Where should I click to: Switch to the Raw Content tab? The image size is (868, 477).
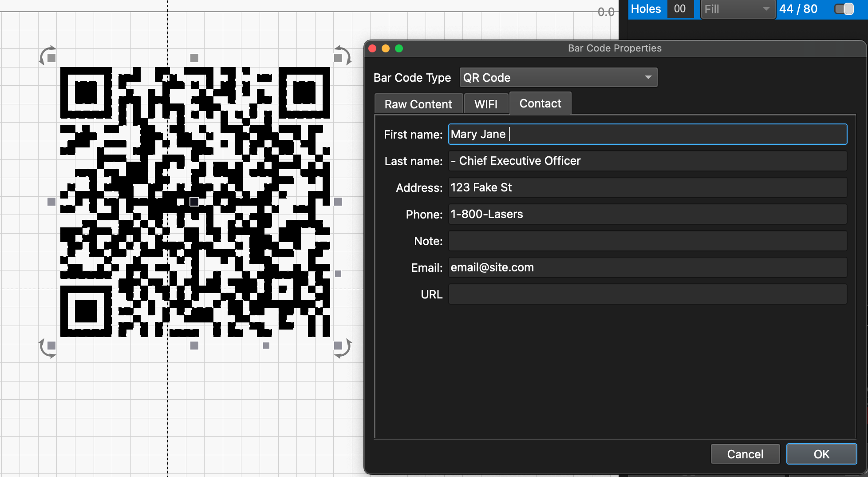[x=418, y=104]
